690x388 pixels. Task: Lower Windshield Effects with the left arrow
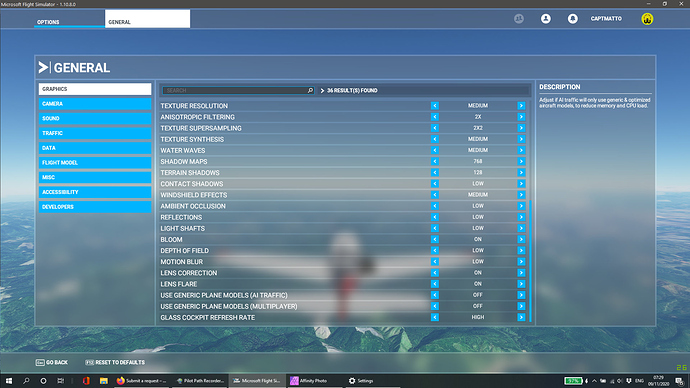pos(435,195)
